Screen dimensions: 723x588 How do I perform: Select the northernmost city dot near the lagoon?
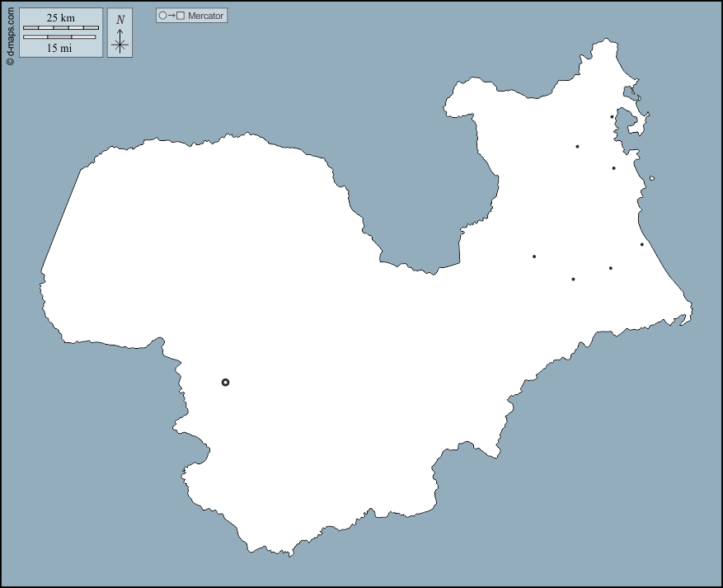(x=612, y=116)
